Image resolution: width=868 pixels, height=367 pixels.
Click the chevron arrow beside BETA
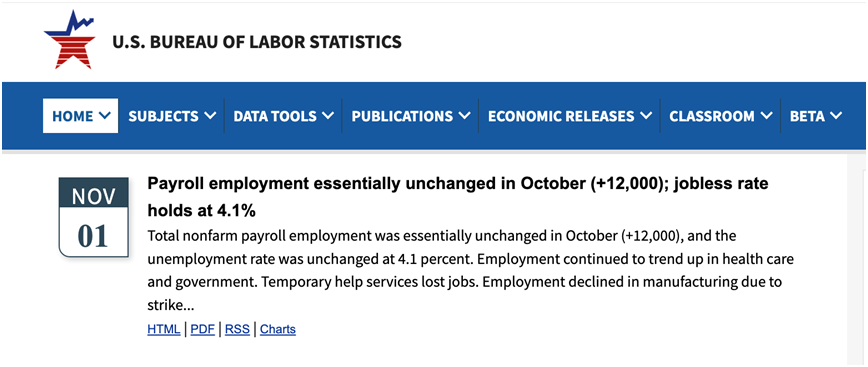[x=836, y=116]
